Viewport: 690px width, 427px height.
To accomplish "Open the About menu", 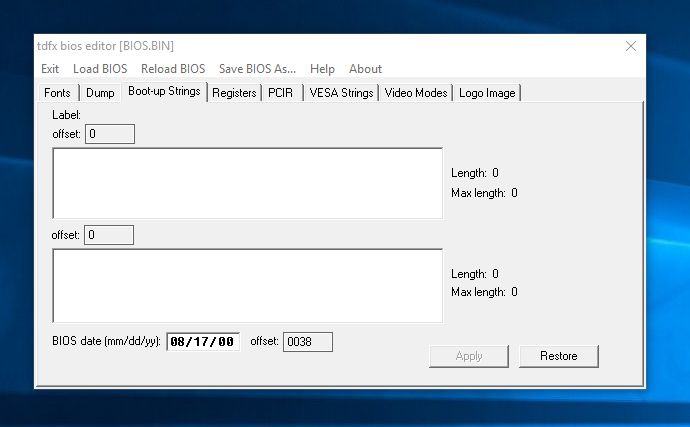I will coord(365,69).
